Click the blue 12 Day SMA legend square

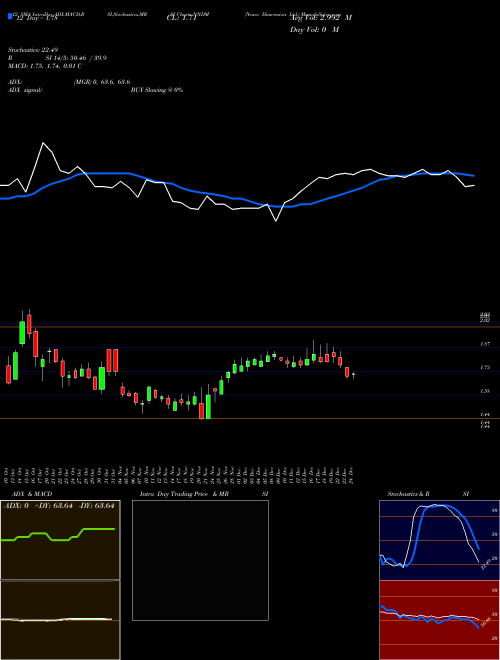tap(10, 16)
